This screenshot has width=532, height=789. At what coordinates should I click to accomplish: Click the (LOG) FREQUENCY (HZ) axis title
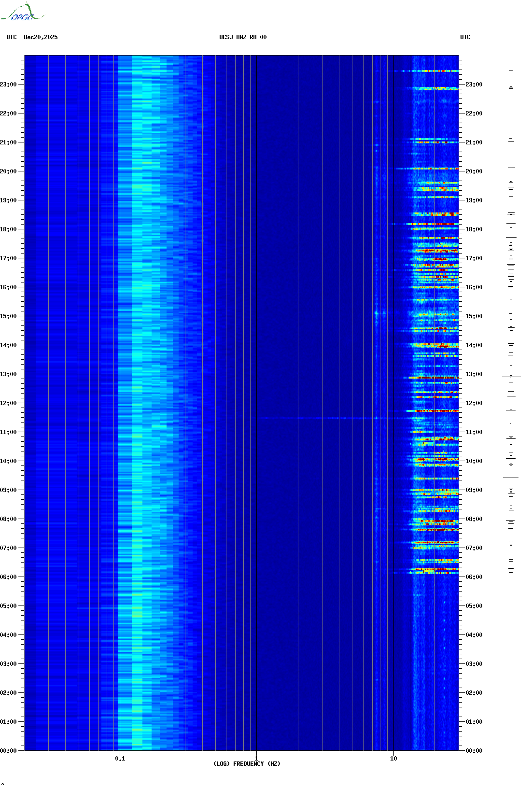[247, 764]
